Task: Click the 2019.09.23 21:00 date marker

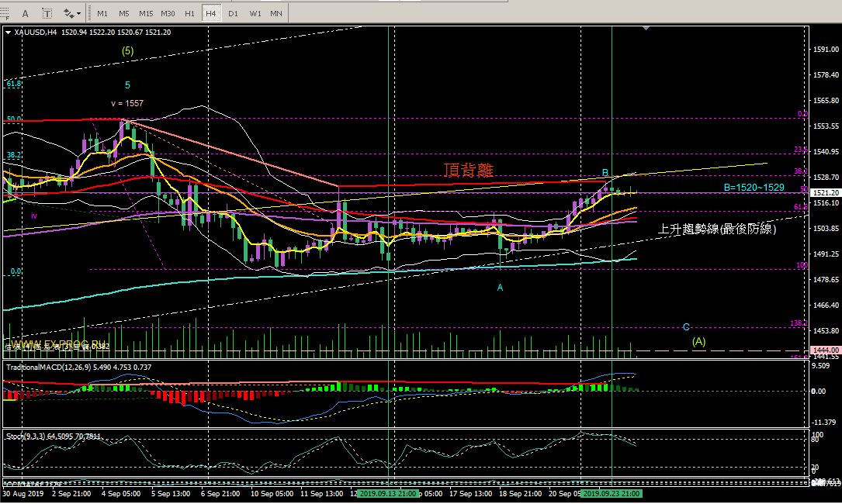Action: click(x=612, y=492)
